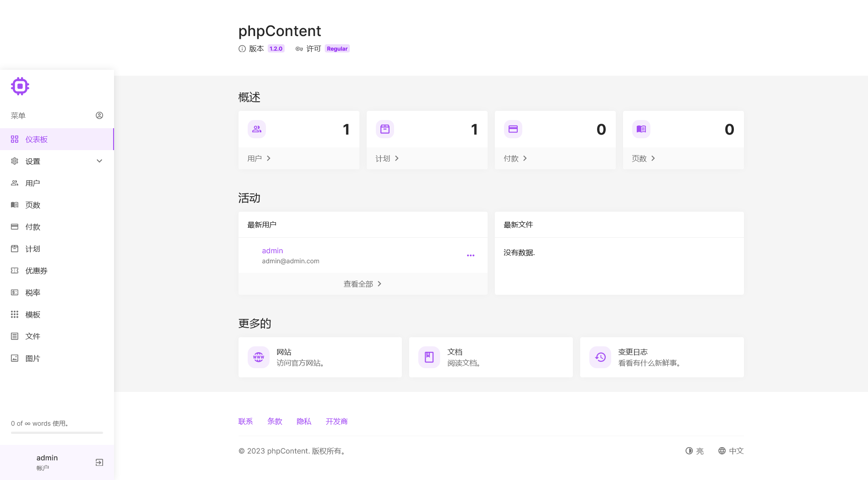Image resolution: width=868 pixels, height=480 pixels.
Task: Open the three-dot menu for the admin user
Action: pyautogui.click(x=471, y=256)
